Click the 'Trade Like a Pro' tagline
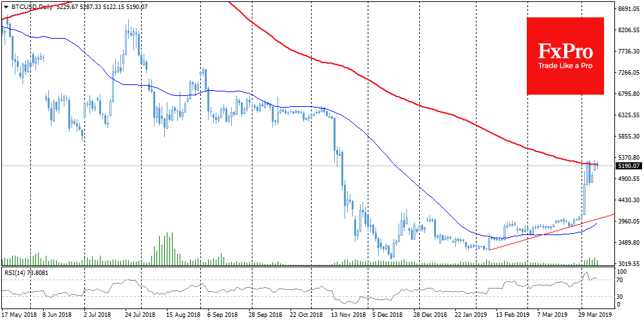Screen dimensions: 644x322 pyautogui.click(x=565, y=66)
